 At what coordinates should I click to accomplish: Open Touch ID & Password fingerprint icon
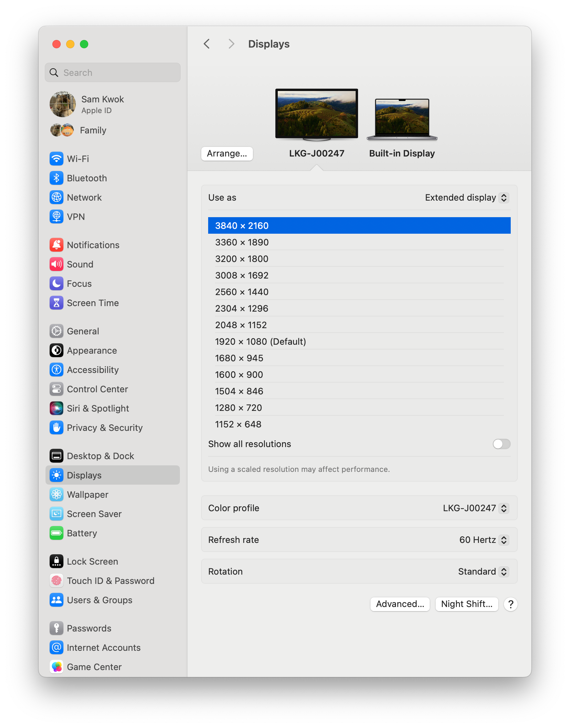click(x=57, y=581)
